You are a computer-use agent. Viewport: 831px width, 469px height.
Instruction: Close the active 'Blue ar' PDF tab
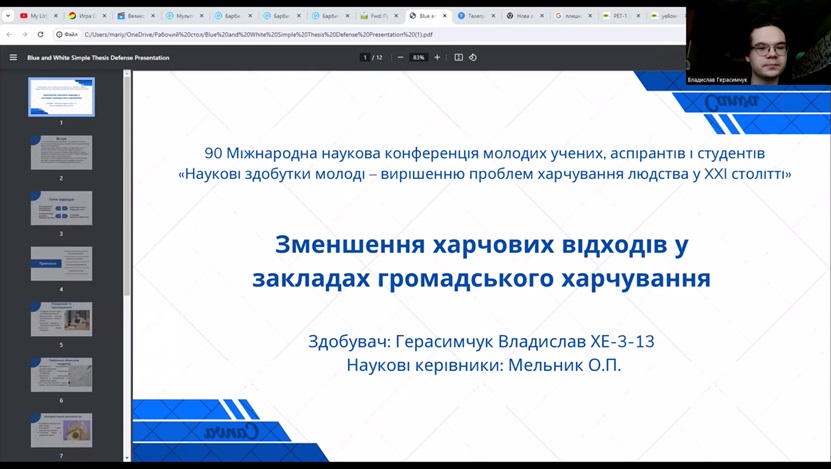tap(445, 16)
